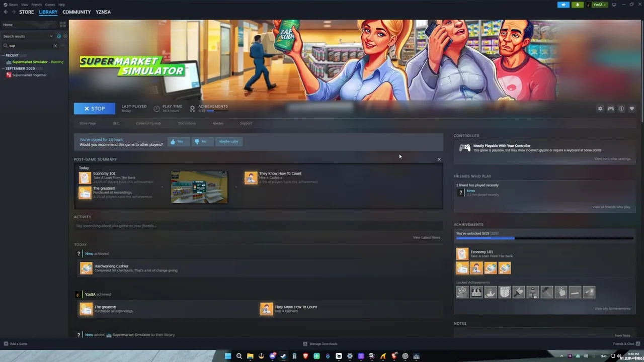Image resolution: width=644 pixels, height=362 pixels.
Task: Open Friends & Chat
Action: 626,344
